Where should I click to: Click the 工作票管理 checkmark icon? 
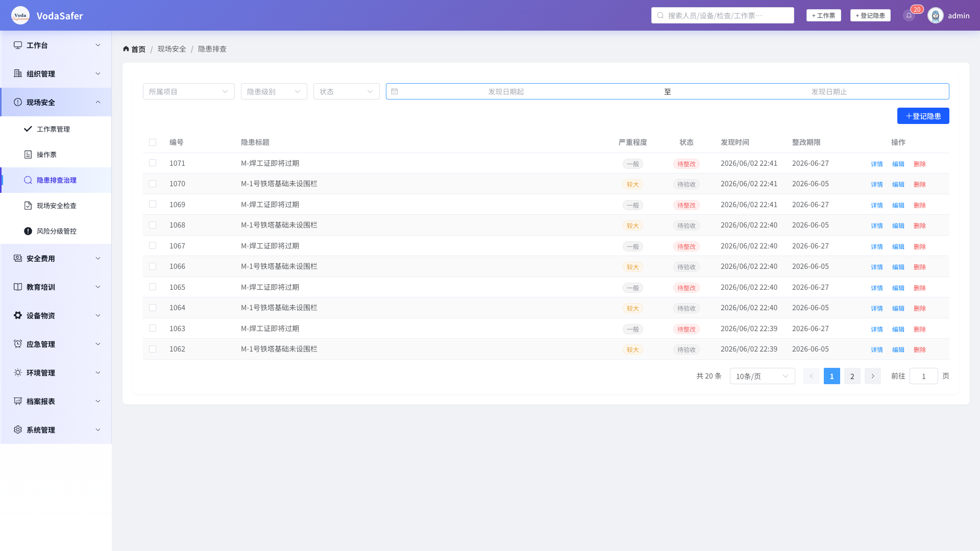tap(28, 129)
